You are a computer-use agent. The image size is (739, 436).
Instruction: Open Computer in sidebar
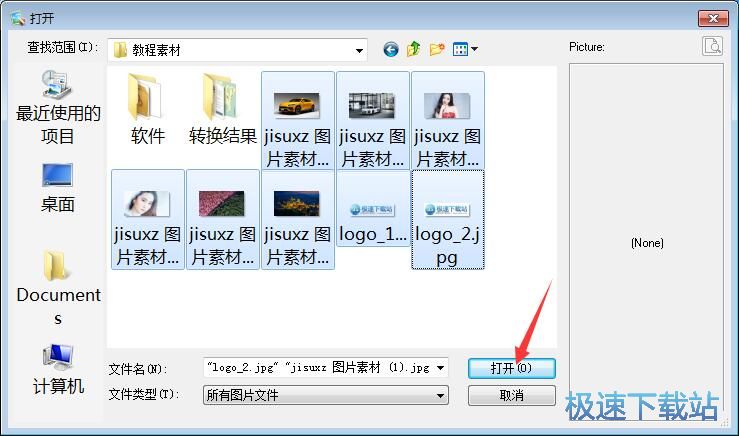click(x=58, y=368)
